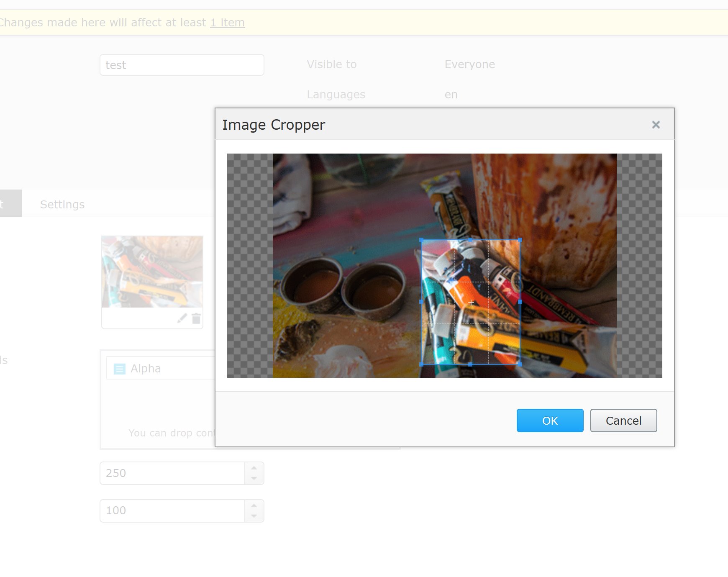Click the crop selection center crosshair

tap(471, 302)
